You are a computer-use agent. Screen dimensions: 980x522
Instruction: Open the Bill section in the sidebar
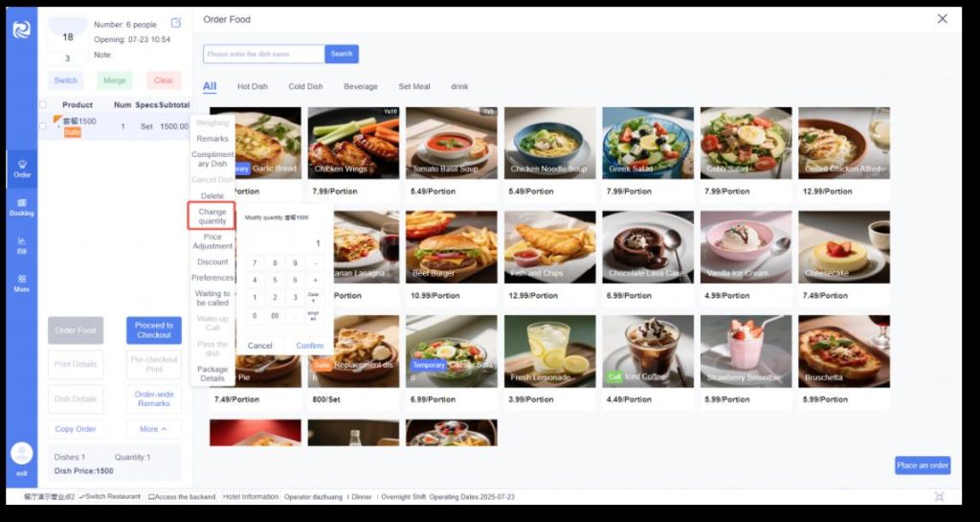[x=22, y=246]
